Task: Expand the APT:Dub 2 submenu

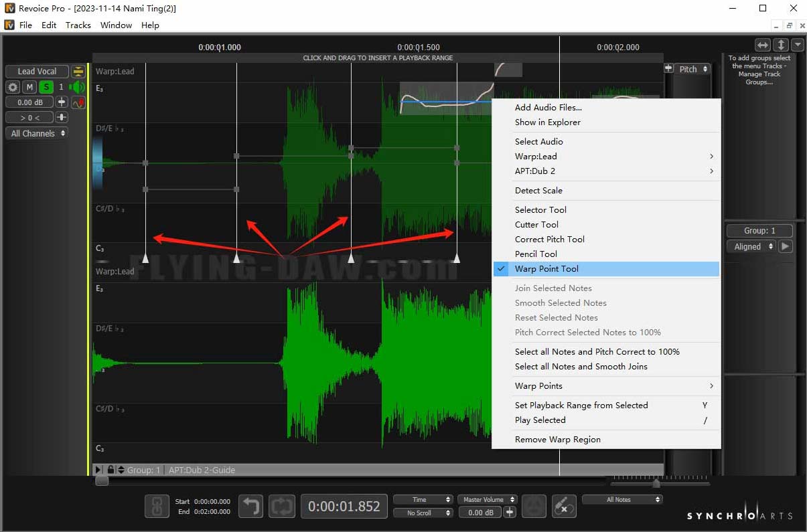Action: [606, 171]
